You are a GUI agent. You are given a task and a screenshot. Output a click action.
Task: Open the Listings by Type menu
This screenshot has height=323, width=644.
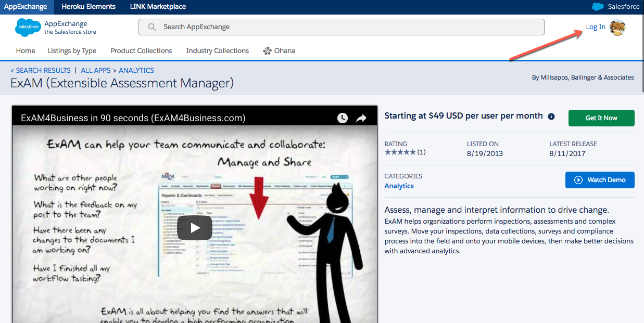[x=72, y=50]
